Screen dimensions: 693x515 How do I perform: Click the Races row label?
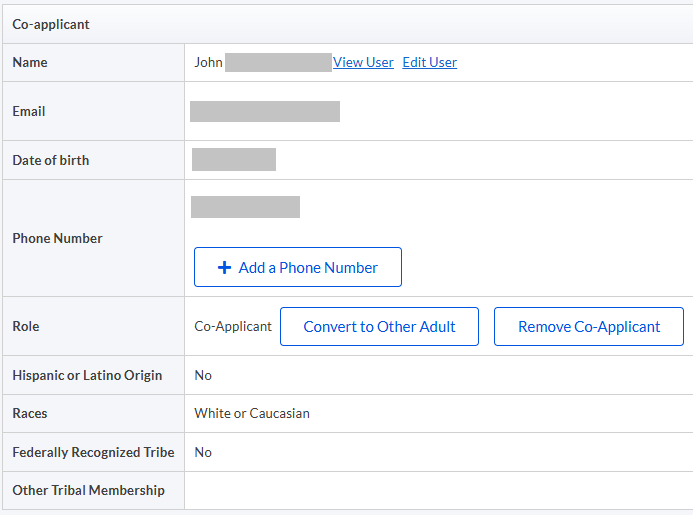(30, 413)
